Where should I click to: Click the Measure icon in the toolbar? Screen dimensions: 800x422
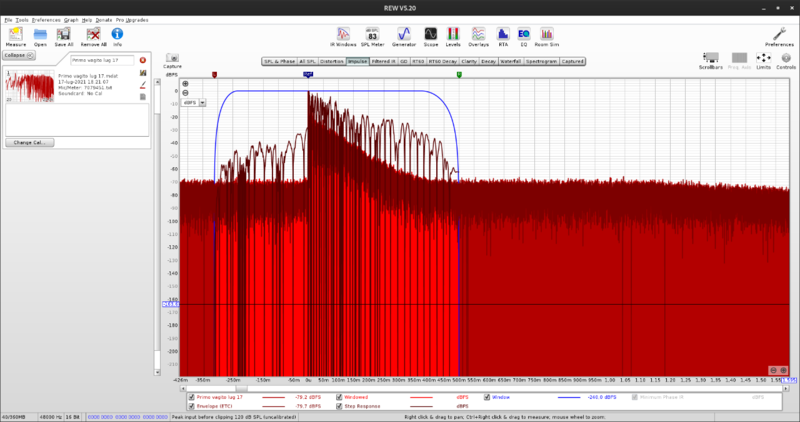pyautogui.click(x=16, y=35)
